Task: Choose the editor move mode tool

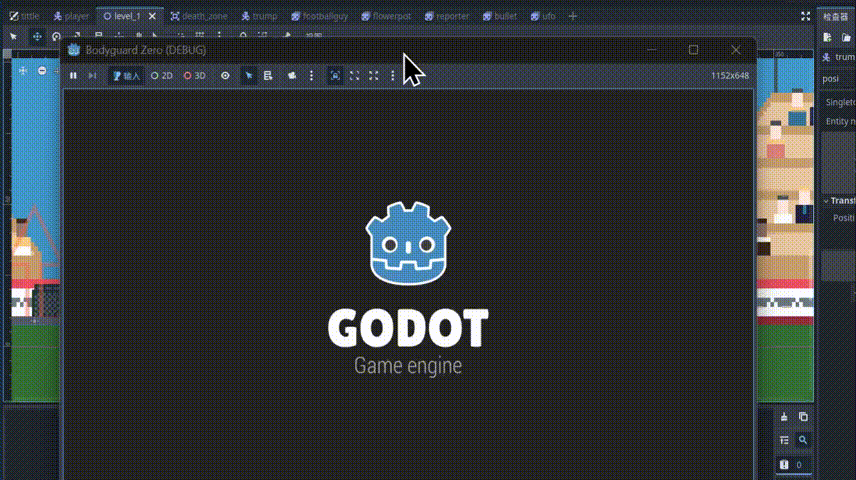Action: coord(37,37)
